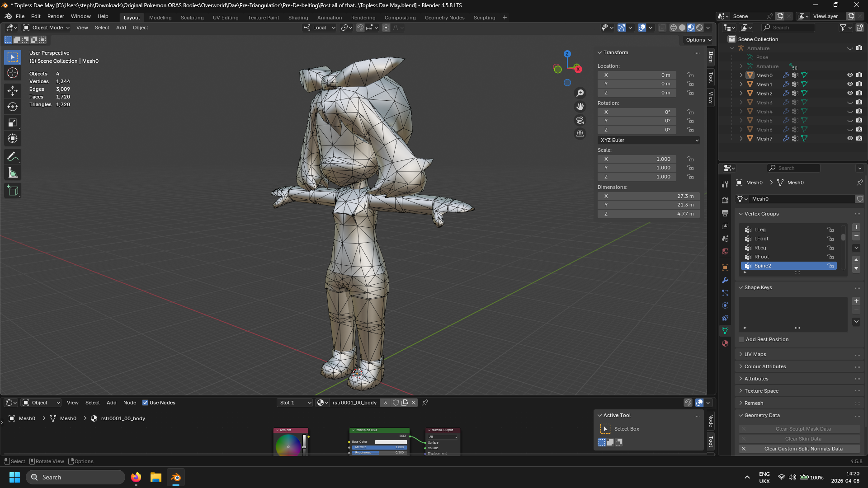Select the Rotate tool

pos(13,107)
